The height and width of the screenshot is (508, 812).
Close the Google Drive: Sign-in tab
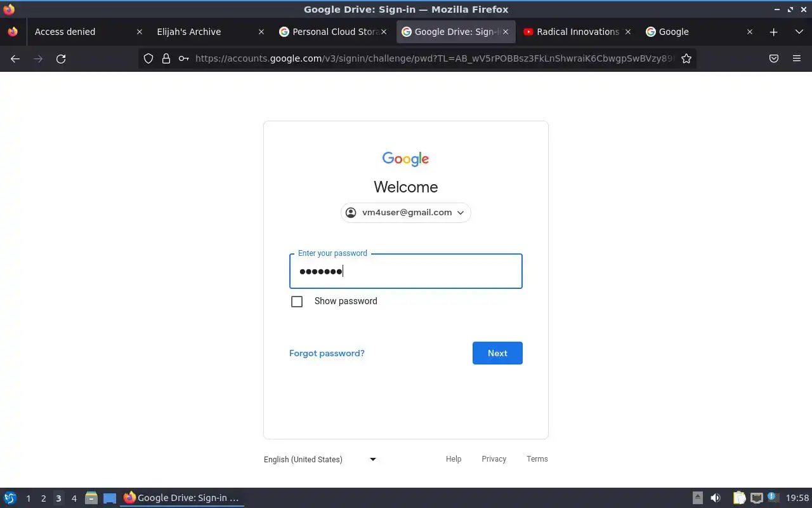[506, 32]
